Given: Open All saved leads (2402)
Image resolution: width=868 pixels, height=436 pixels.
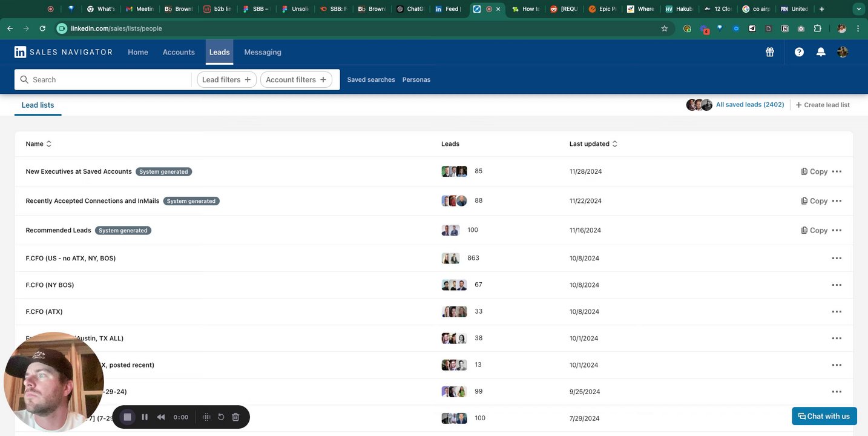Looking at the screenshot, I should click(750, 105).
